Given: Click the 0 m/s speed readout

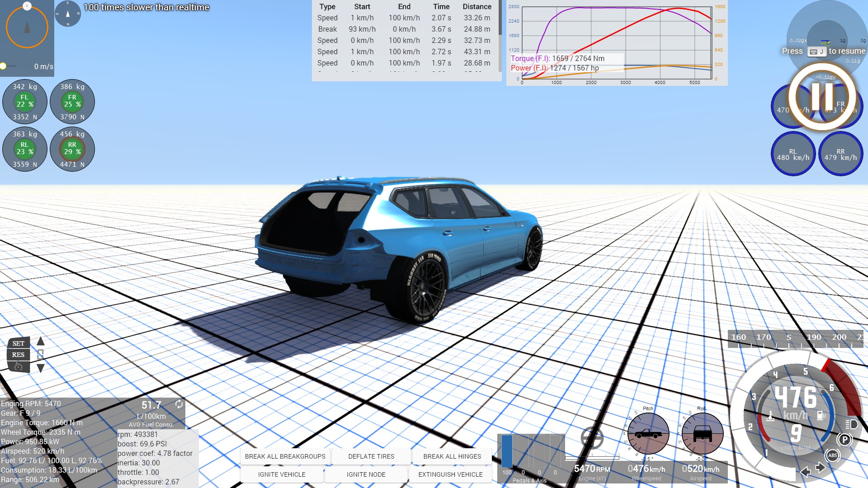Looking at the screenshot, I should click(43, 67).
